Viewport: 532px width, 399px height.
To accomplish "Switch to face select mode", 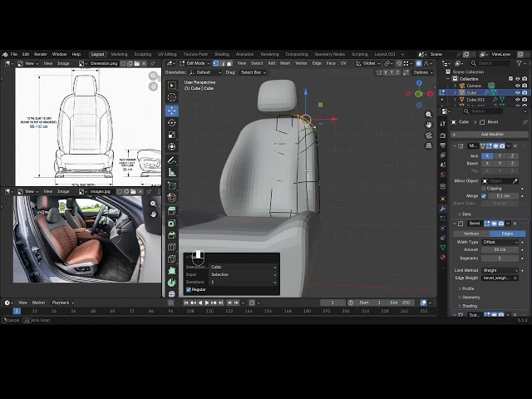I will 229,63.
